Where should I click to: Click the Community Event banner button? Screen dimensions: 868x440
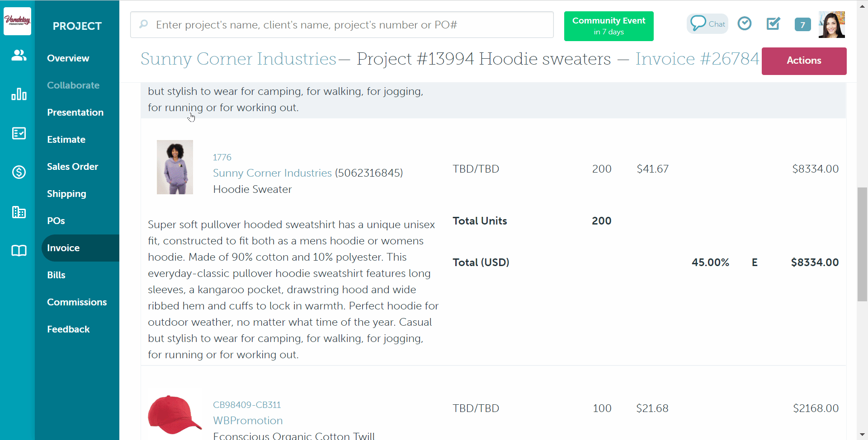pos(609,26)
